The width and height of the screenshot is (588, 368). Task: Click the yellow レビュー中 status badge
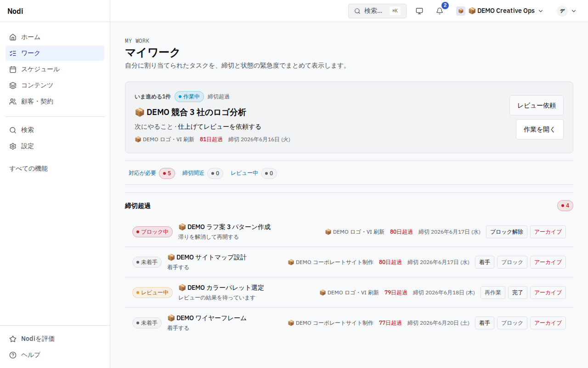coord(153,293)
